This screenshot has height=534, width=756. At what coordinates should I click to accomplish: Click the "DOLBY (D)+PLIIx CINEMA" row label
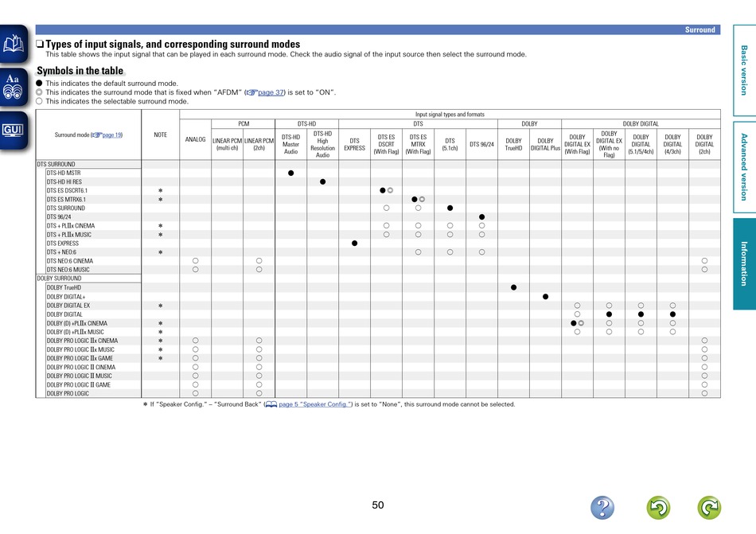click(76, 323)
